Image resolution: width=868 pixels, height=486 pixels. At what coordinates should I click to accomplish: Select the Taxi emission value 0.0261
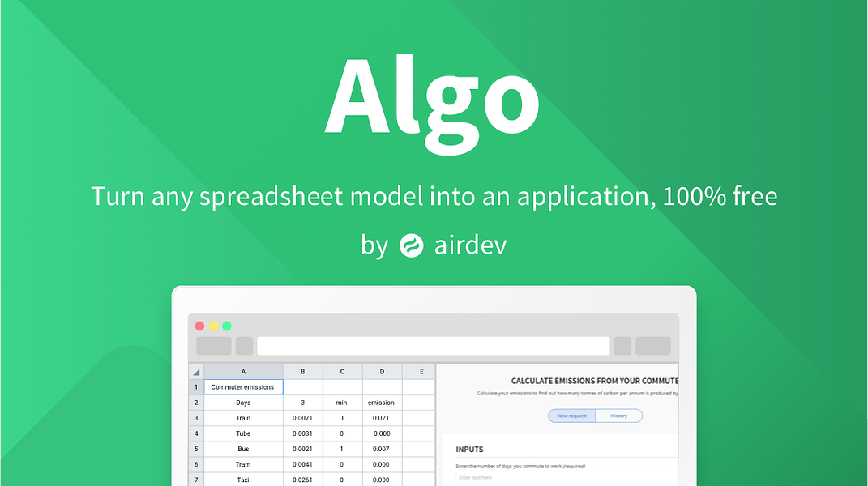[x=302, y=480]
